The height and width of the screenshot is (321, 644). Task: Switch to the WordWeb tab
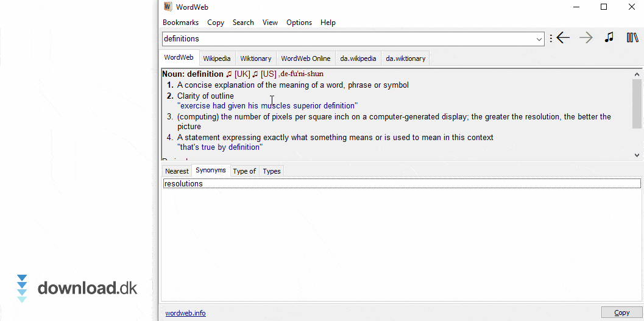click(x=179, y=57)
